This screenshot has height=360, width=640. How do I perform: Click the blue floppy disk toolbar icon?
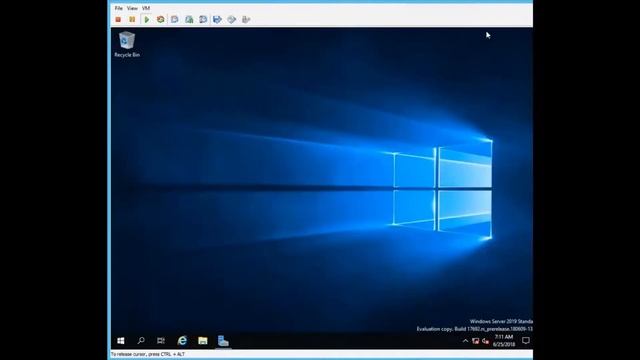pos(217,19)
